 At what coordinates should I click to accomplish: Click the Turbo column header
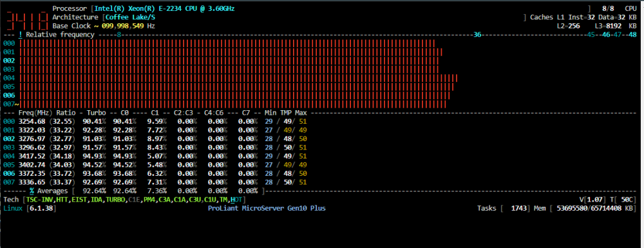coord(96,113)
